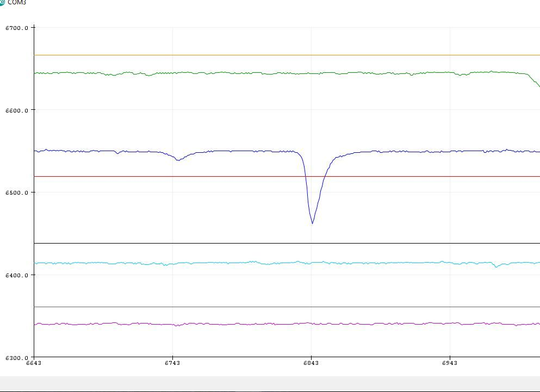This screenshot has width=540, height=392.
Task: Click the 6943 x-axis label
Action: point(450,363)
